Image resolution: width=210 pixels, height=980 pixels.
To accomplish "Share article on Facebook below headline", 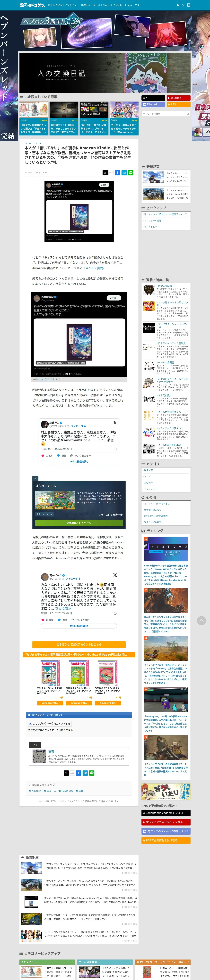I will (117, 173).
